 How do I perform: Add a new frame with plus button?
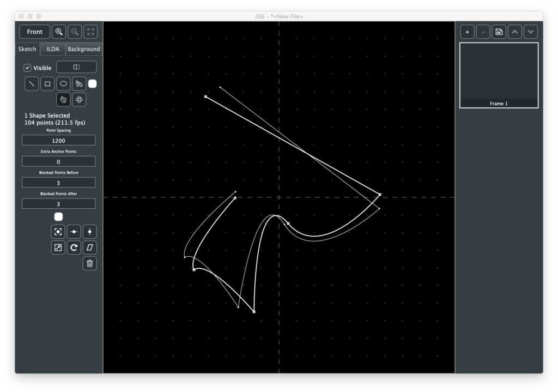[x=467, y=32]
